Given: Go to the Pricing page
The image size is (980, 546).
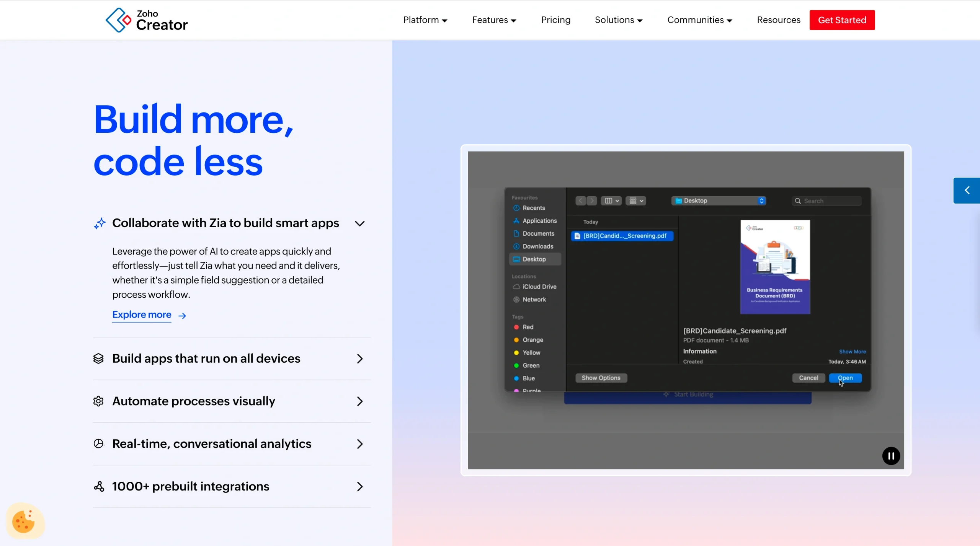Looking at the screenshot, I should click(x=555, y=20).
